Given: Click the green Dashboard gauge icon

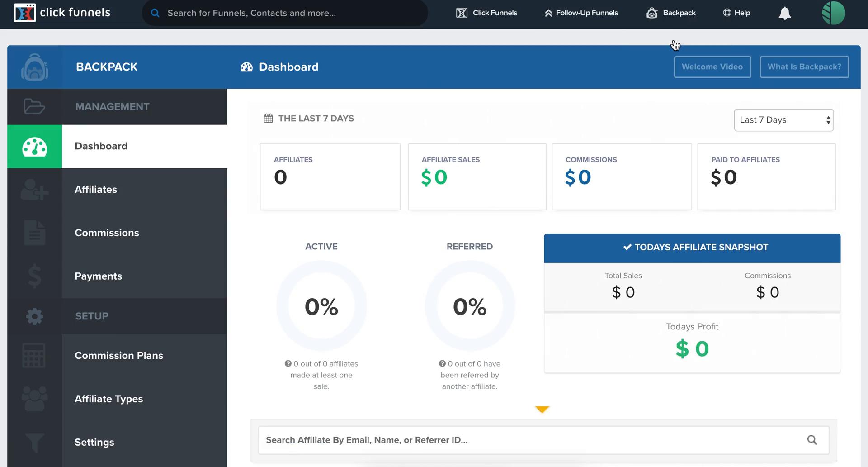Looking at the screenshot, I should (34, 147).
